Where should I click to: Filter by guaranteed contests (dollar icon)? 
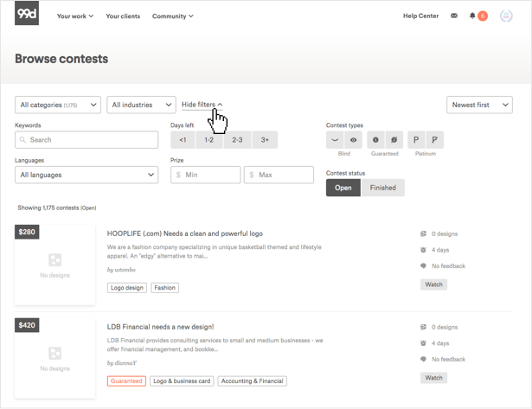pyautogui.click(x=375, y=139)
